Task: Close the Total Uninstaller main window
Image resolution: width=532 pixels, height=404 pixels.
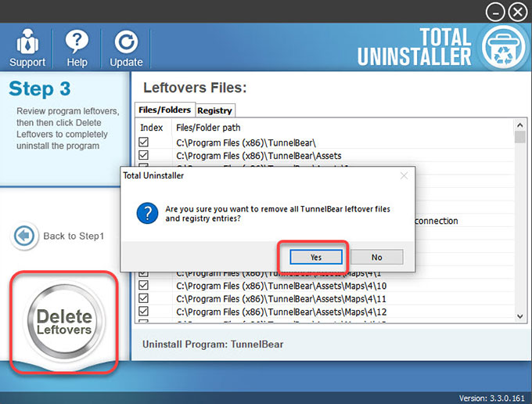Action: tap(518, 13)
